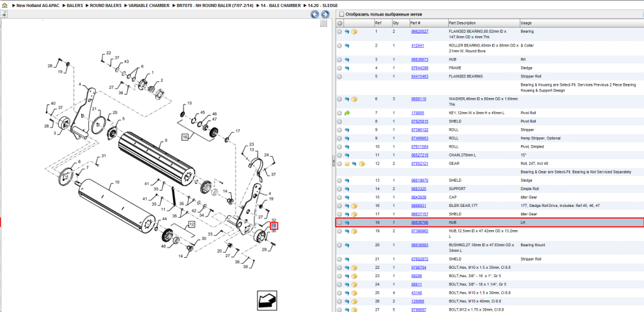Click package box icon in Ref 19 HUB row
644x312 pixels.
click(354, 231)
